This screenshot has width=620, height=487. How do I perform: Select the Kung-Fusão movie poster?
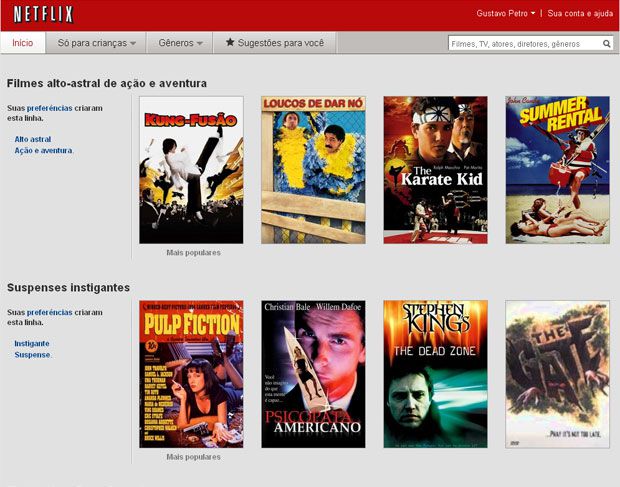point(191,170)
